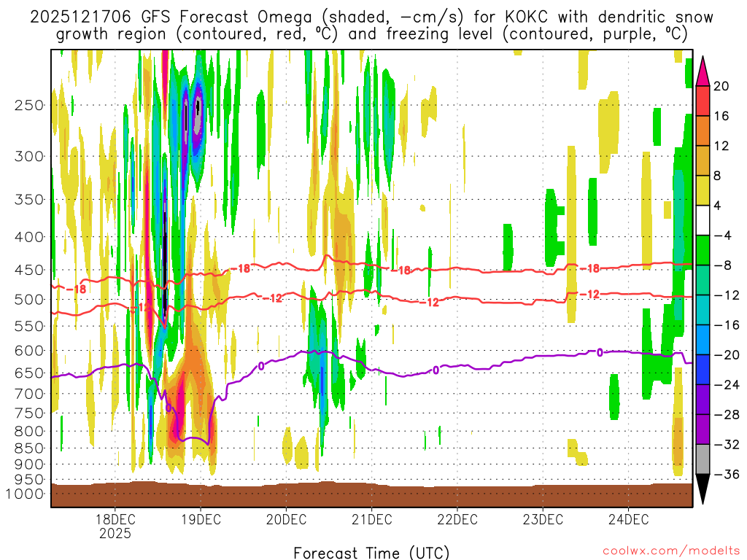
Task: Click the purple 0 label near 23DEC
Action: (x=600, y=352)
